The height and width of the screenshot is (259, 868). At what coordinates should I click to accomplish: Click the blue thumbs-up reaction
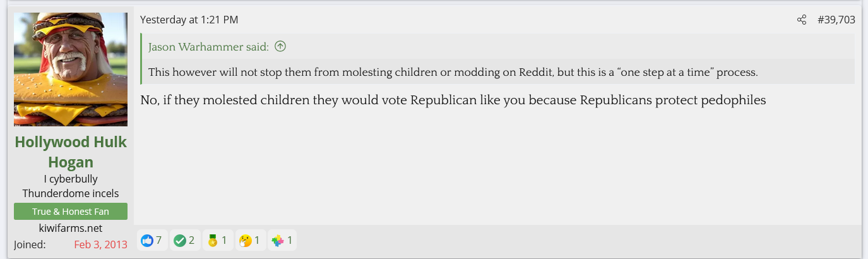pos(147,241)
